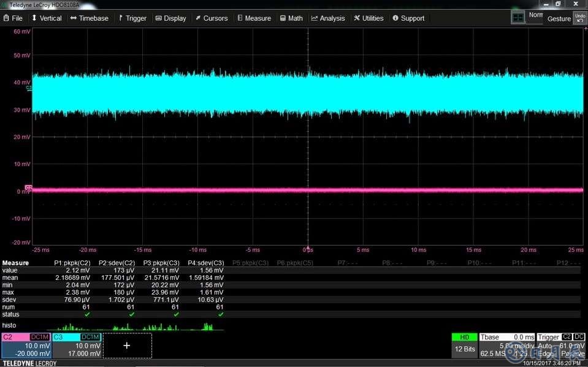The height and width of the screenshot is (367, 588).
Task: Click the Undo button
Action: point(580,18)
